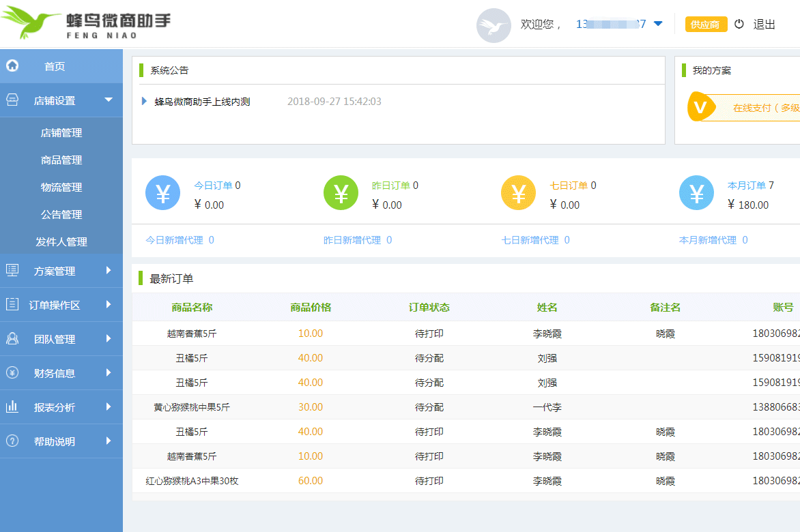Click the home icon in the sidebar
The width and height of the screenshot is (800, 532).
[x=12, y=65]
